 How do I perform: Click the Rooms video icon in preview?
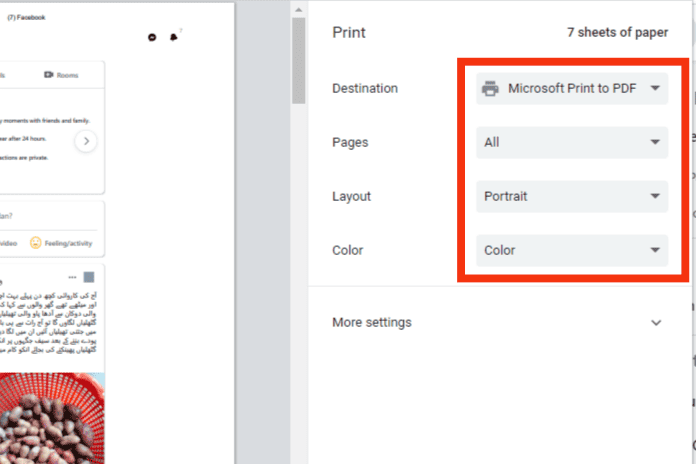[48, 75]
